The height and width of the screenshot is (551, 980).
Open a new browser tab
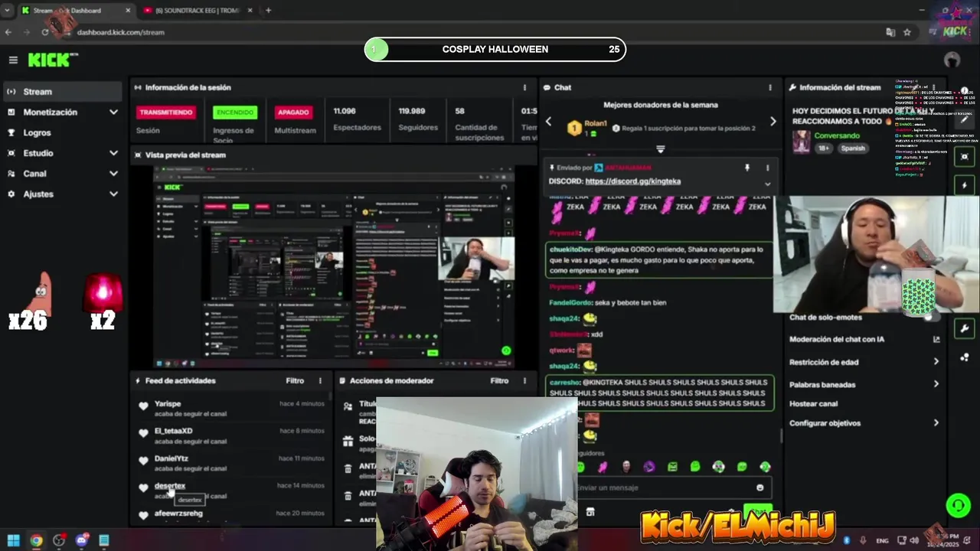pyautogui.click(x=268, y=11)
